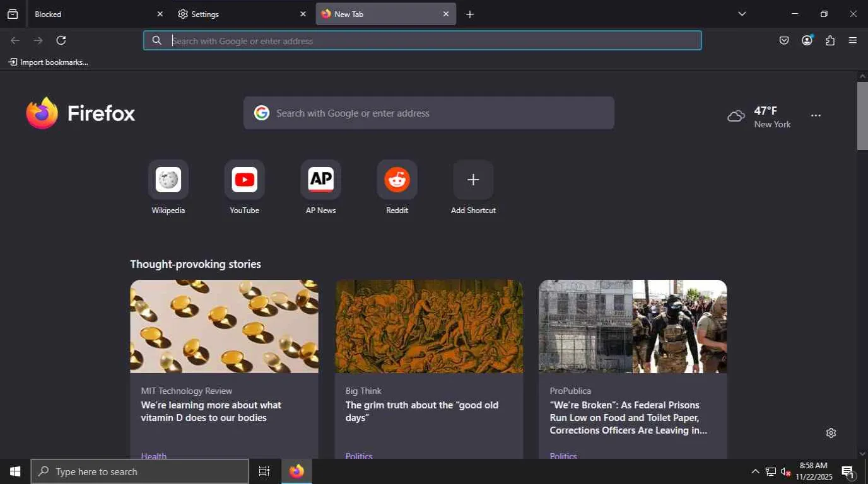Click the Health topic link

[154, 456]
